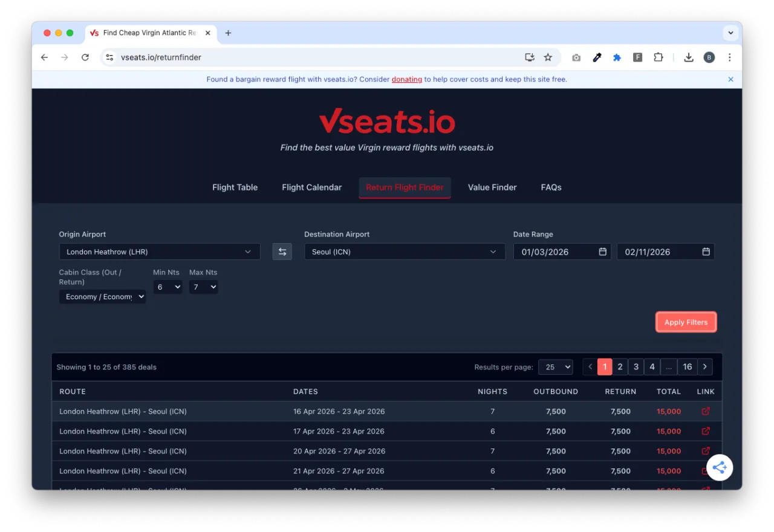
Task: Reload the page
Action: 85,57
